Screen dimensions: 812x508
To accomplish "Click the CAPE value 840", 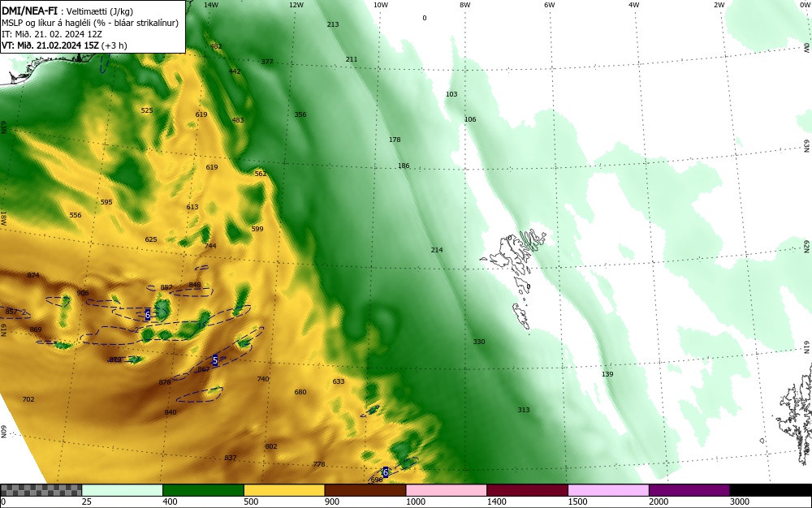I will 171,412.
